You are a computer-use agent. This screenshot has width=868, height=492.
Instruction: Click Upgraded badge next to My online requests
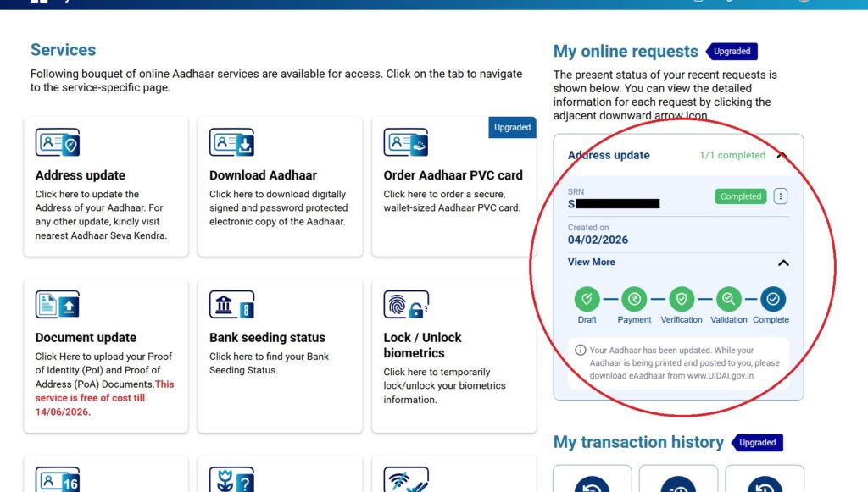pyautogui.click(x=732, y=52)
